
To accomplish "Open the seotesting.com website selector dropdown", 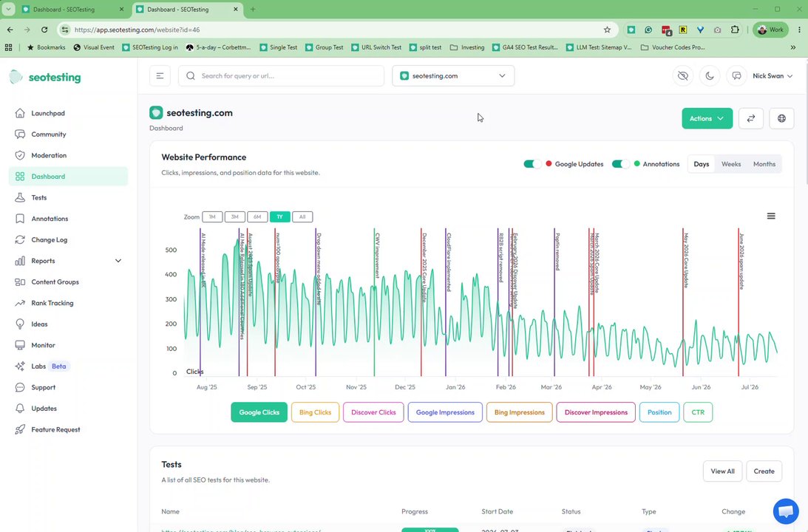I will point(453,75).
